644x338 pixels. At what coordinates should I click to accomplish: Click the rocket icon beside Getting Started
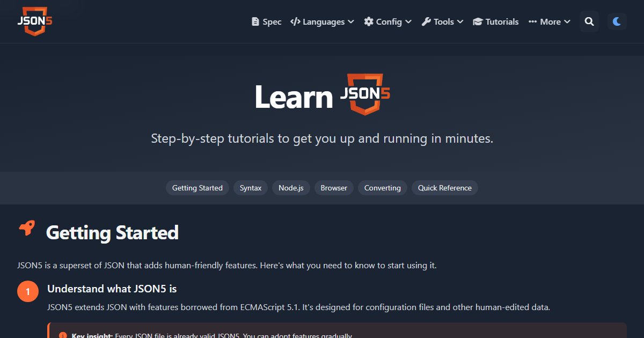(x=27, y=229)
